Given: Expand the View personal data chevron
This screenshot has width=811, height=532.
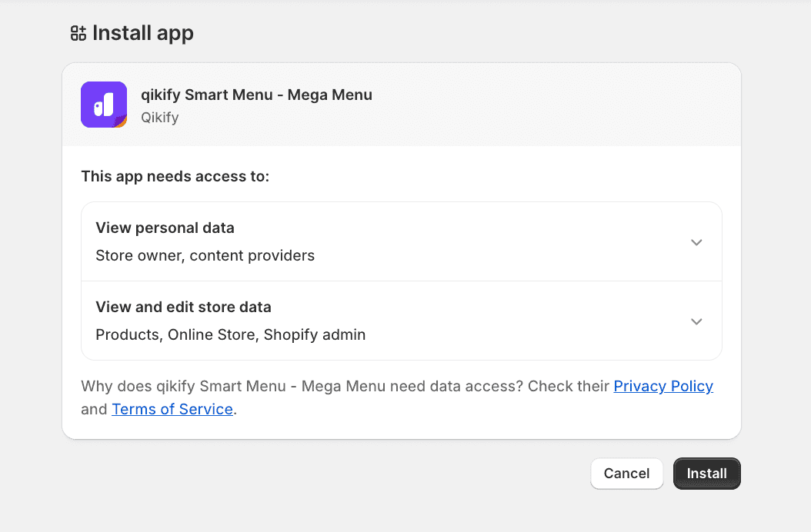Looking at the screenshot, I should pos(696,242).
